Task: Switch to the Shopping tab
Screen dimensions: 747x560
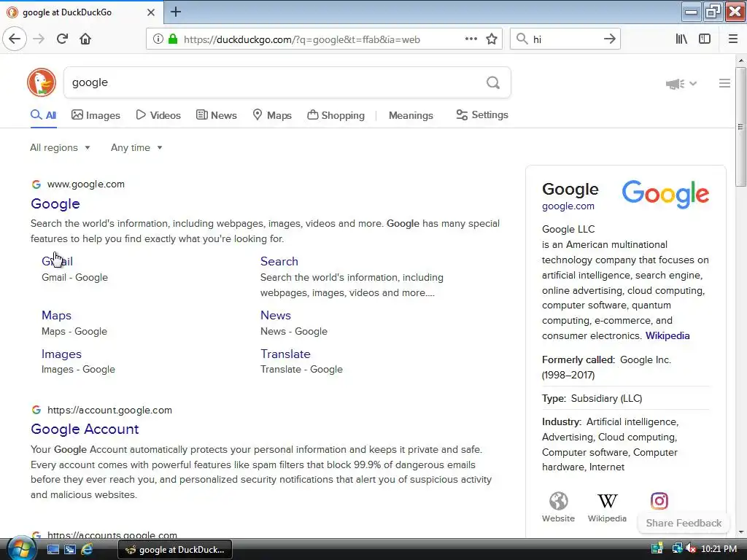Action: click(336, 115)
